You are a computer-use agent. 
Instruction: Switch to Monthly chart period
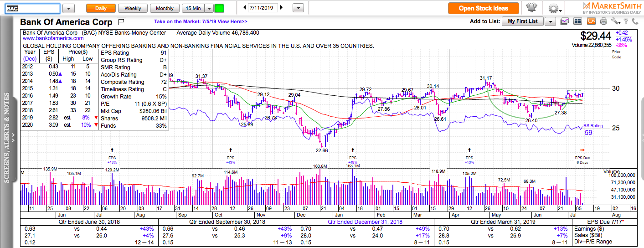[x=165, y=8]
